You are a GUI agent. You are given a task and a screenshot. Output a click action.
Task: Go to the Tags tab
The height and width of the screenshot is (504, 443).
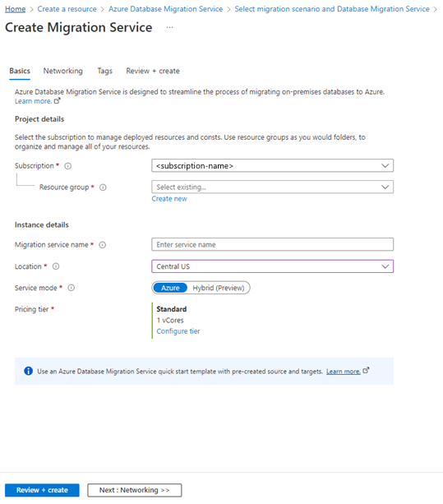pyautogui.click(x=104, y=71)
